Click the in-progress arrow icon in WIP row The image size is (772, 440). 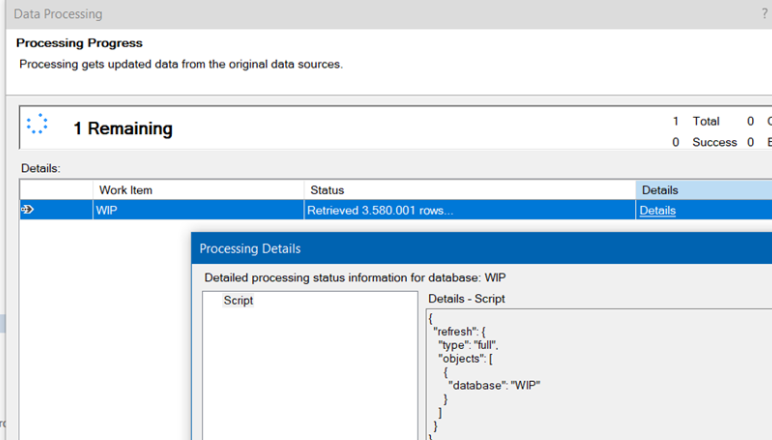[x=28, y=210]
